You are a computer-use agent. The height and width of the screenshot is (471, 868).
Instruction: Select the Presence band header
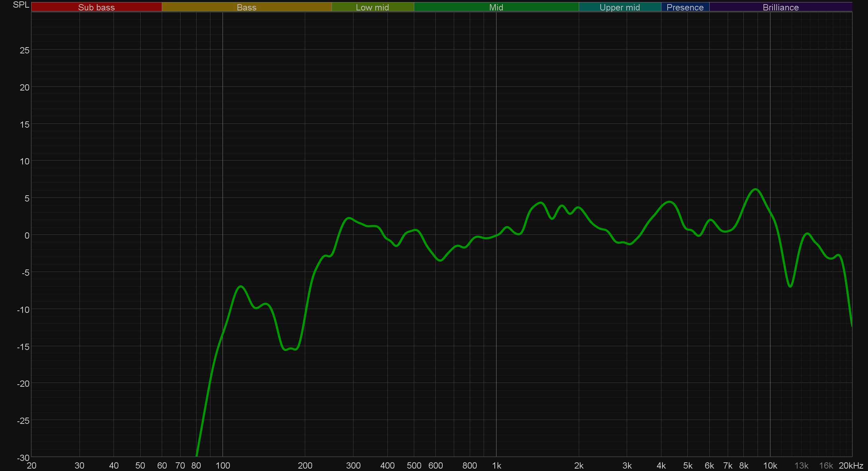685,7
